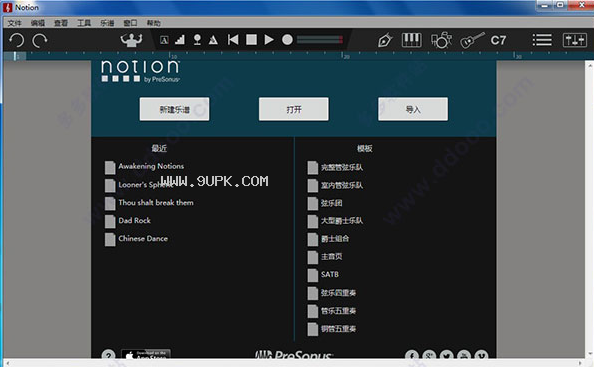Click the dynamics ramp icon

point(180,40)
